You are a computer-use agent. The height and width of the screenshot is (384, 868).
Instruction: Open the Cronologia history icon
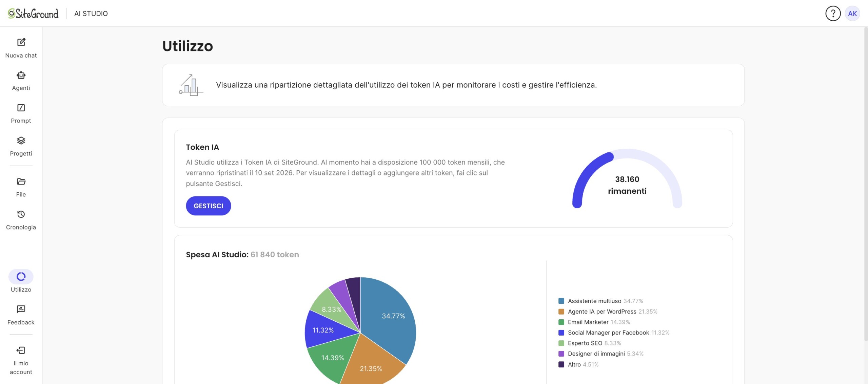tap(21, 214)
